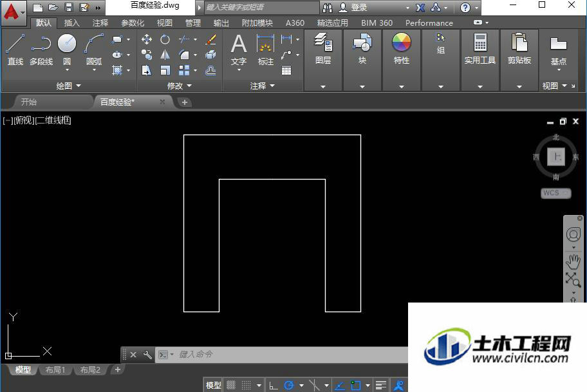Click the WCS coordinate system button

coord(555,193)
